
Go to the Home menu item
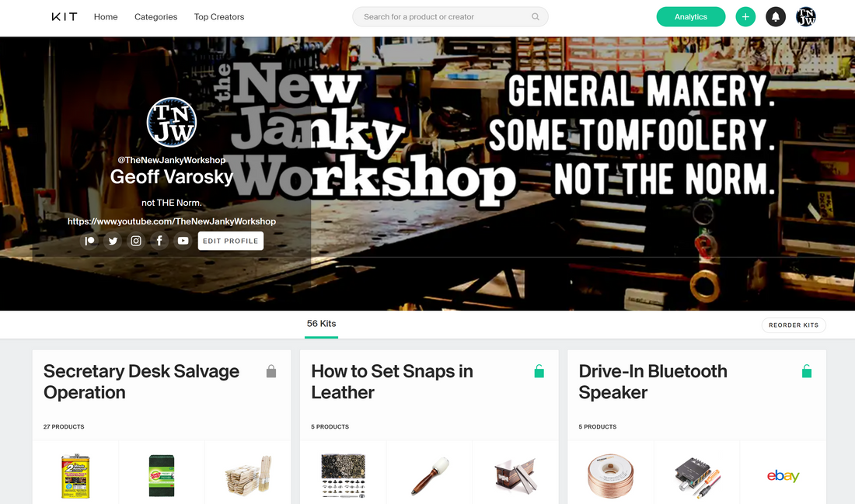[x=106, y=17]
